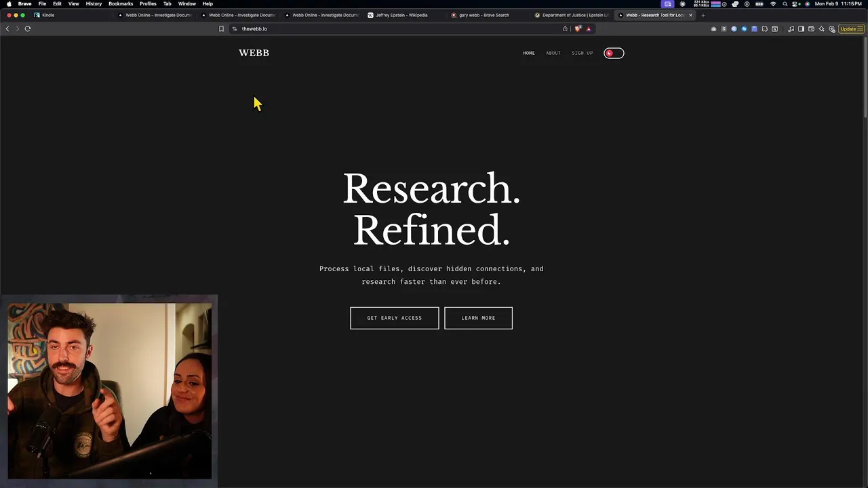Click the WEBB logo in header

coord(254,53)
